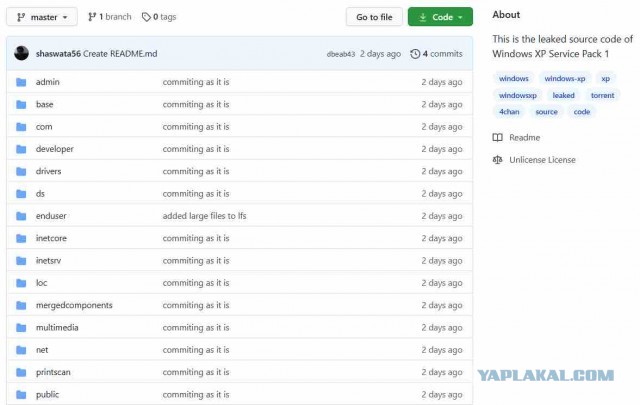Open the drivers row commit message
This screenshot has height=405, width=640.
tap(196, 171)
